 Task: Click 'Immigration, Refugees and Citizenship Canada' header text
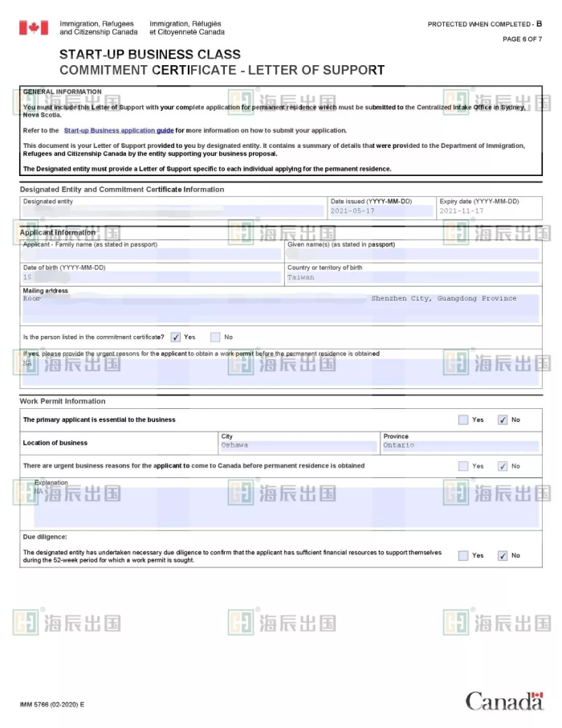point(99,28)
